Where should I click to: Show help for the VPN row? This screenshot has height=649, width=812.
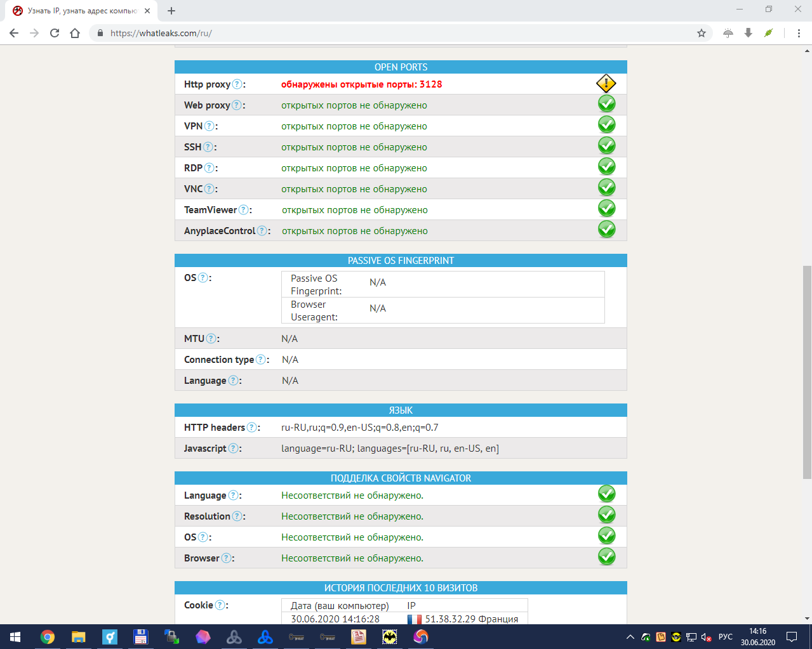click(x=210, y=126)
